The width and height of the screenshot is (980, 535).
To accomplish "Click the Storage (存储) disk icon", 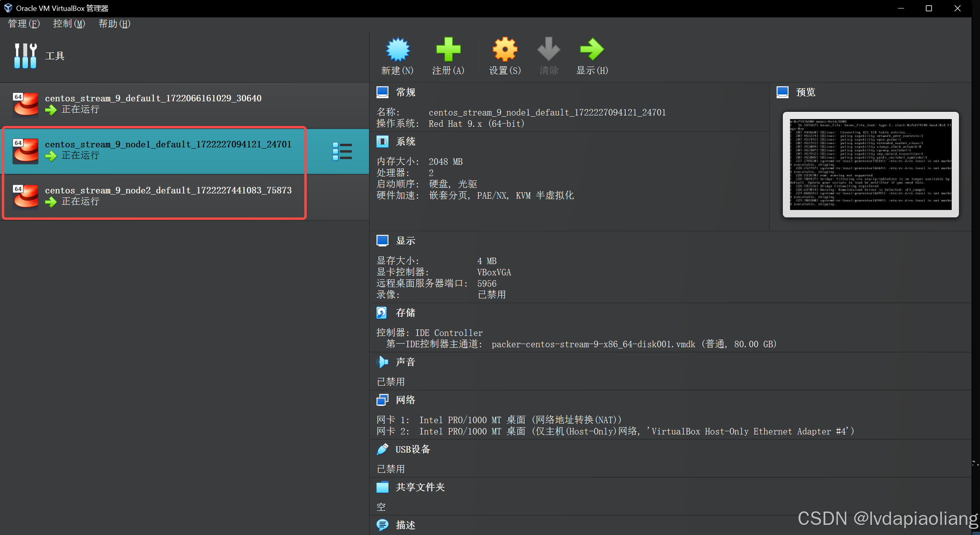I will click(x=382, y=313).
